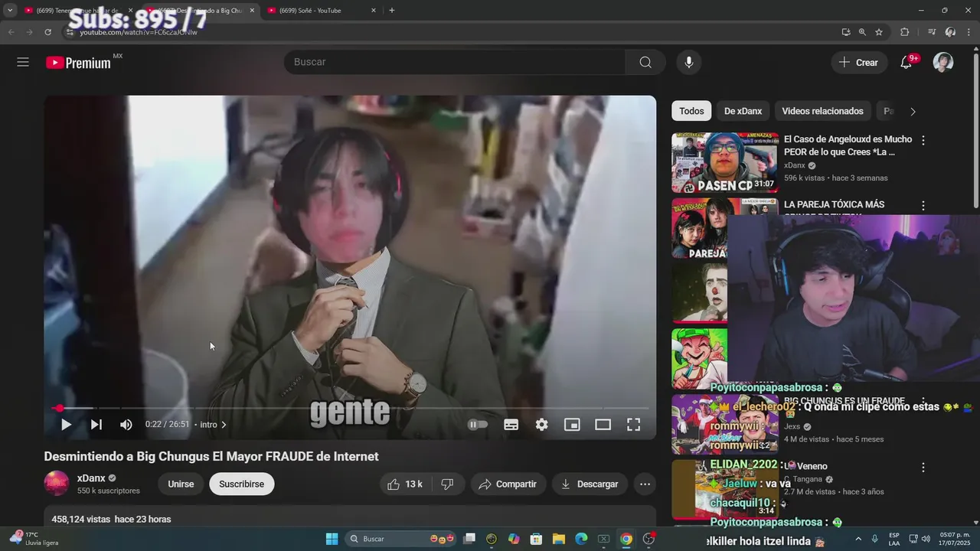The image size is (980, 551).
Task: Click the search magnifier button
Action: [645, 62]
